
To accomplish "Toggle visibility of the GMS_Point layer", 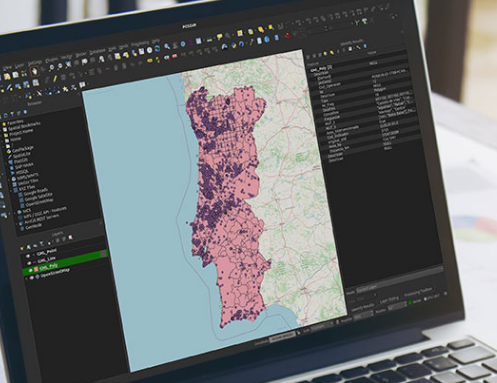I will click(28, 256).
